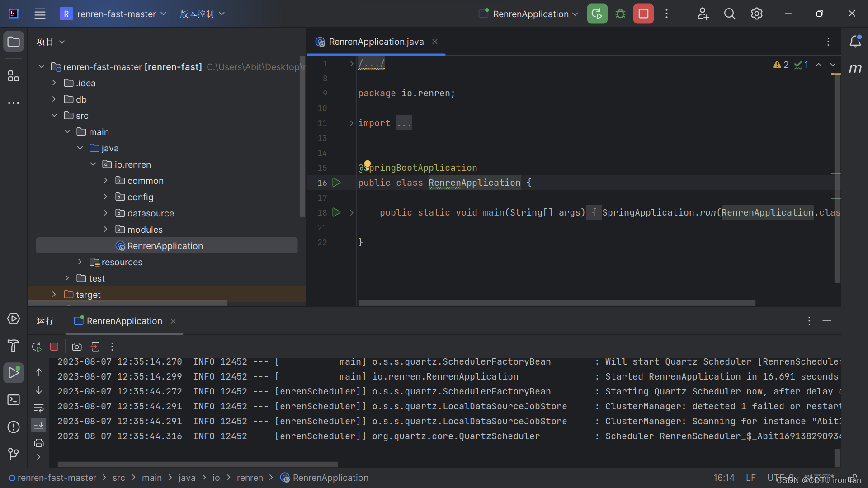Open more actions next to top stop button
This screenshot has height=488, width=868.
click(666, 14)
